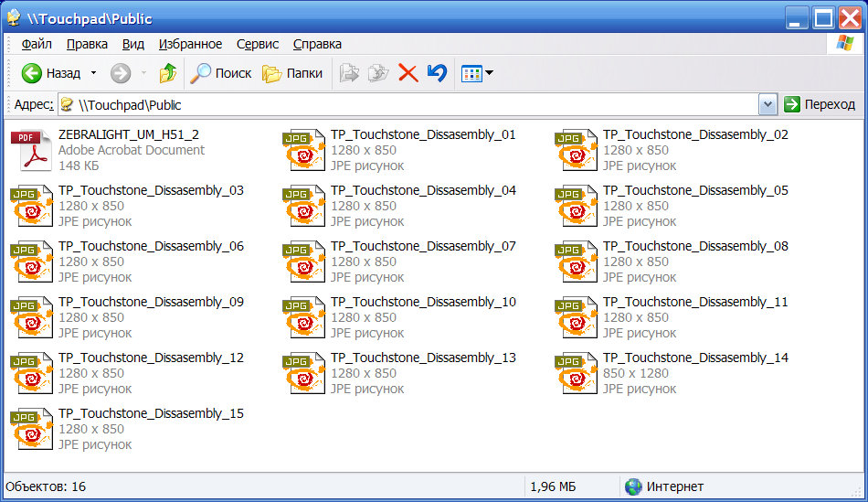Click the Views icon in toolbar
Viewport: 868px width, 502px height.
(x=471, y=73)
